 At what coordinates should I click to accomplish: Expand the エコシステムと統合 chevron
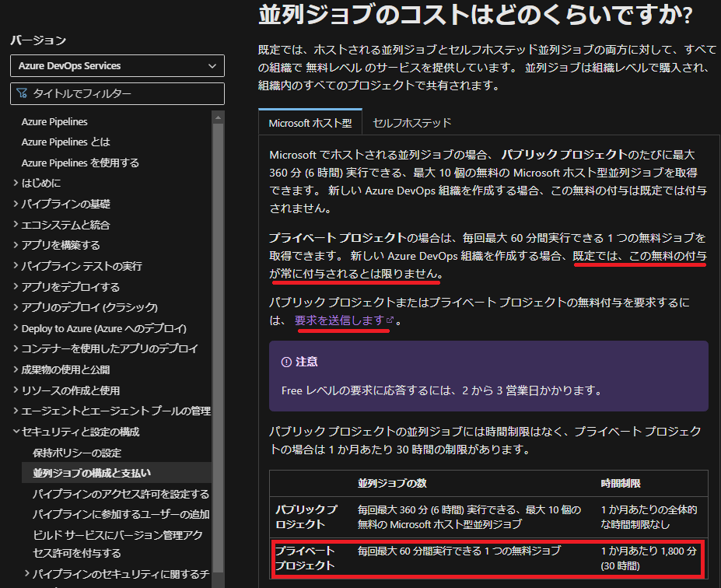[16, 224]
